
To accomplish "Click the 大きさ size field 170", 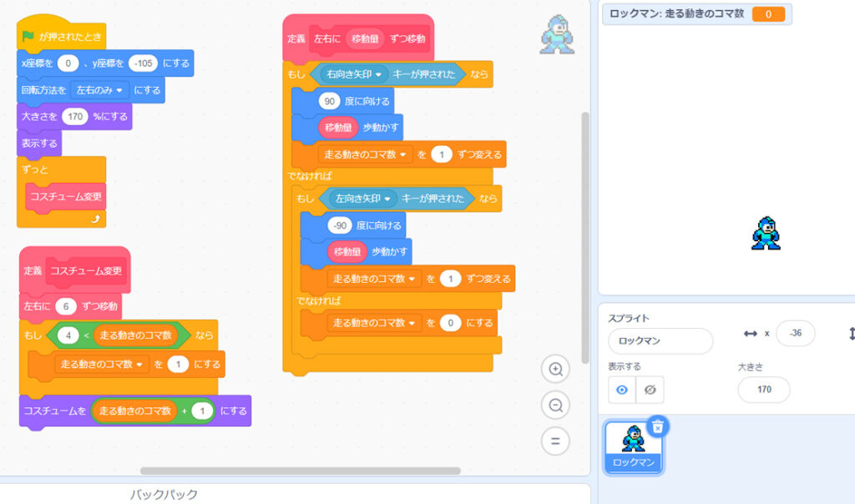I will [x=764, y=390].
